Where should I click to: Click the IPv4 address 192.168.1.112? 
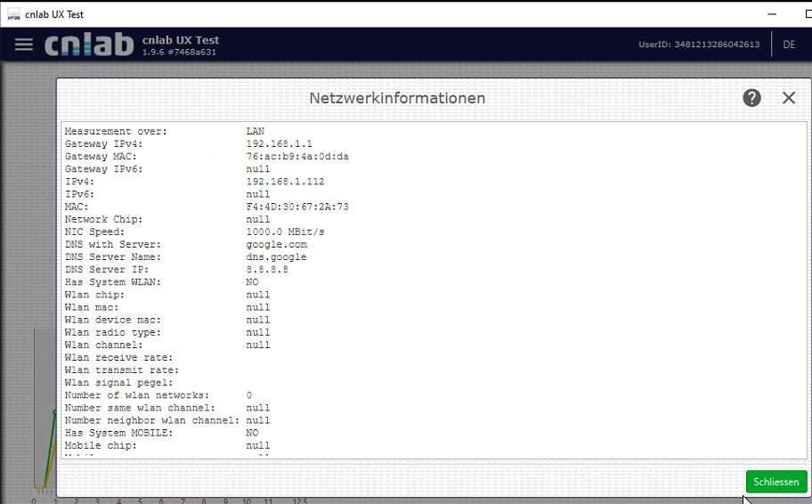[x=285, y=182]
